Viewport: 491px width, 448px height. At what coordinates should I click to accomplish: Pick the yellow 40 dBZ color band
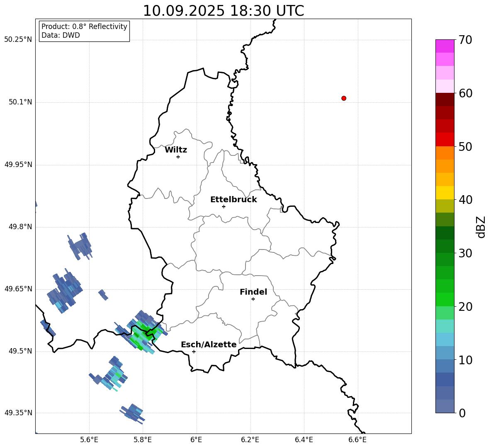click(445, 193)
